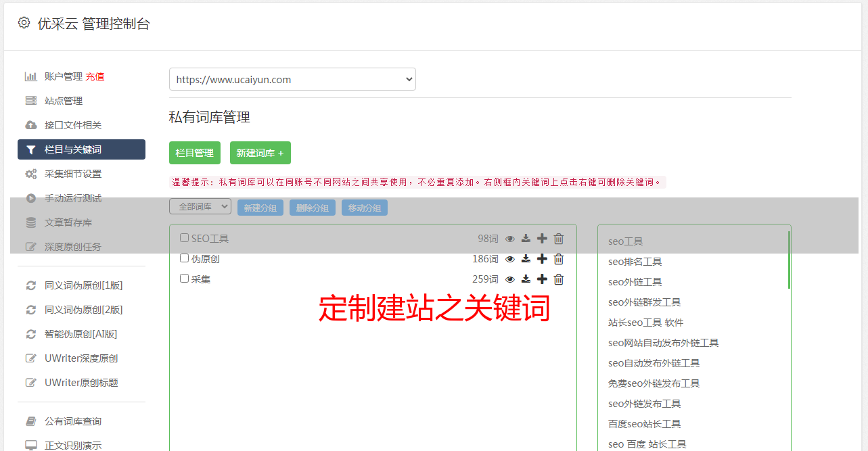Click the 新建词库 + button
The image size is (868, 451).
click(260, 153)
